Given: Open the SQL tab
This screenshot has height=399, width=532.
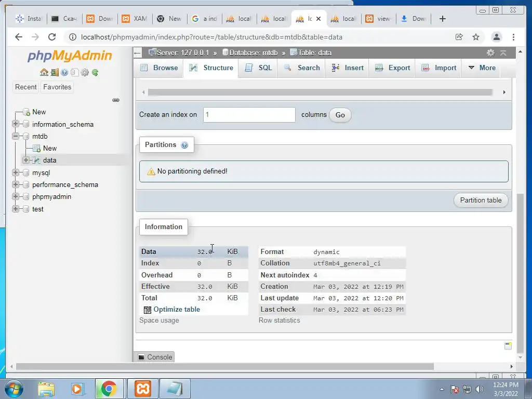Looking at the screenshot, I should click(x=258, y=68).
